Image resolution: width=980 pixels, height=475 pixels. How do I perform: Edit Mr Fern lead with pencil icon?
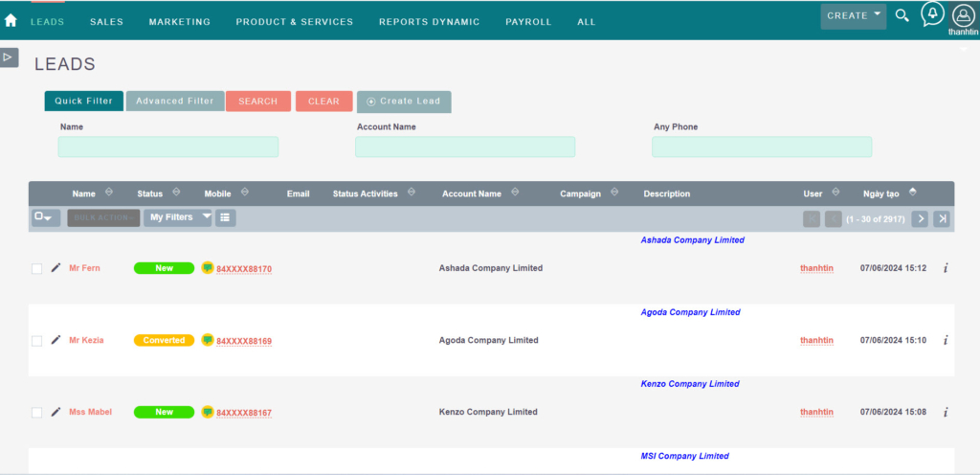(x=56, y=268)
